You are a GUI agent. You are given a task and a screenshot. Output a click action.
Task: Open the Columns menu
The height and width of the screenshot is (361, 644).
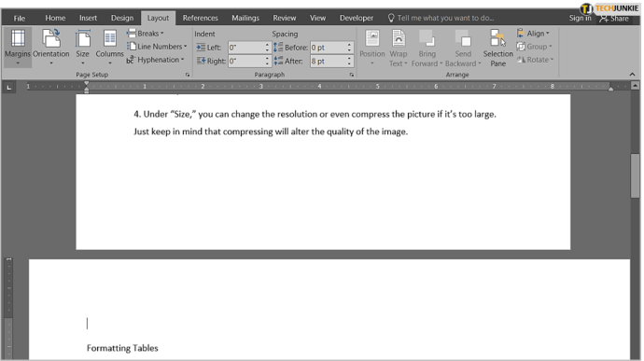tap(109, 47)
